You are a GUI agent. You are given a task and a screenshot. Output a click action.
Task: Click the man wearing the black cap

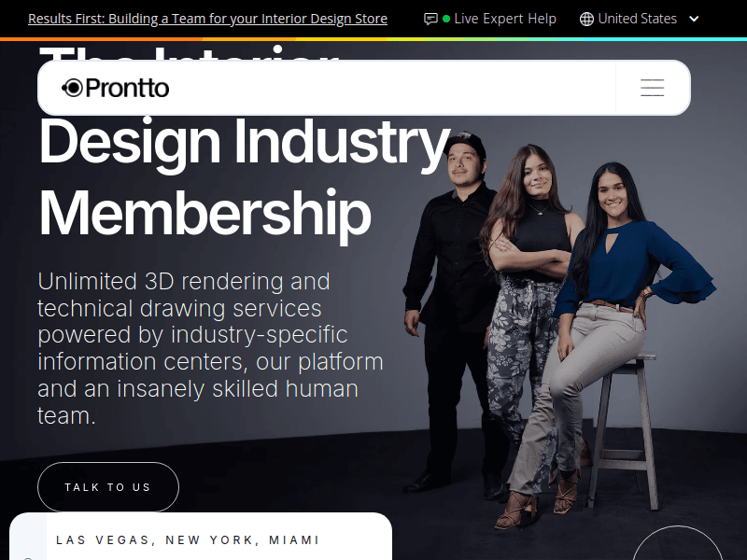point(453,310)
